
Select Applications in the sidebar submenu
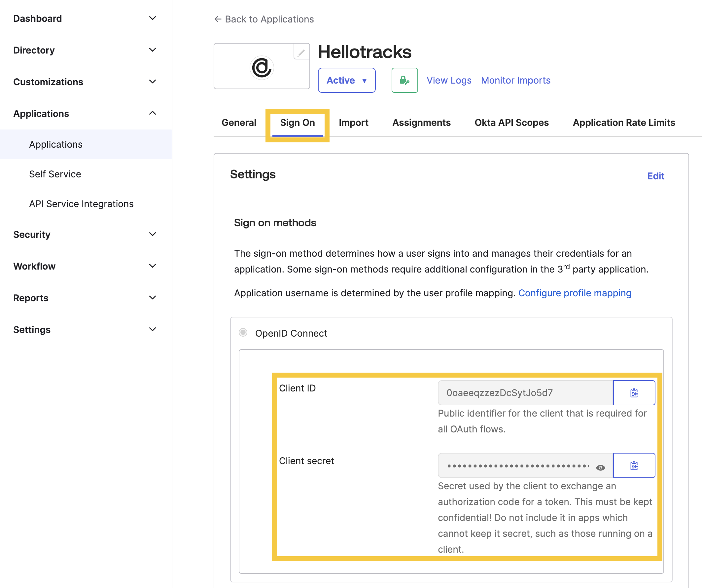coord(86,144)
